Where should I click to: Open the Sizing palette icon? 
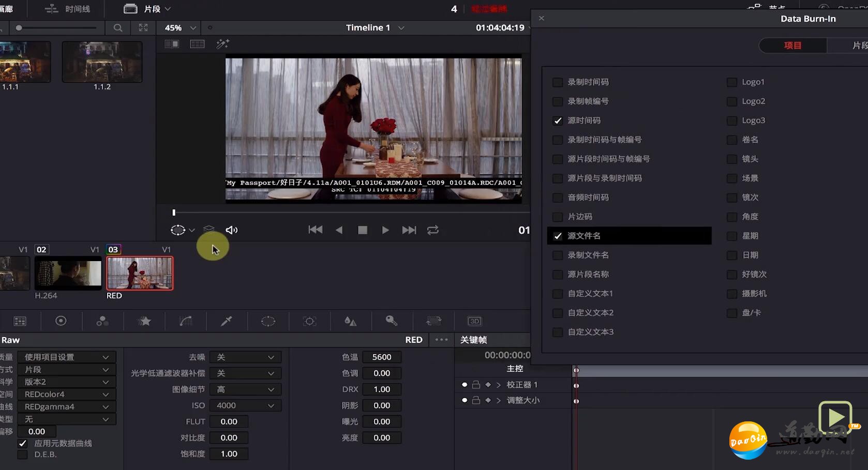pyautogui.click(x=433, y=321)
